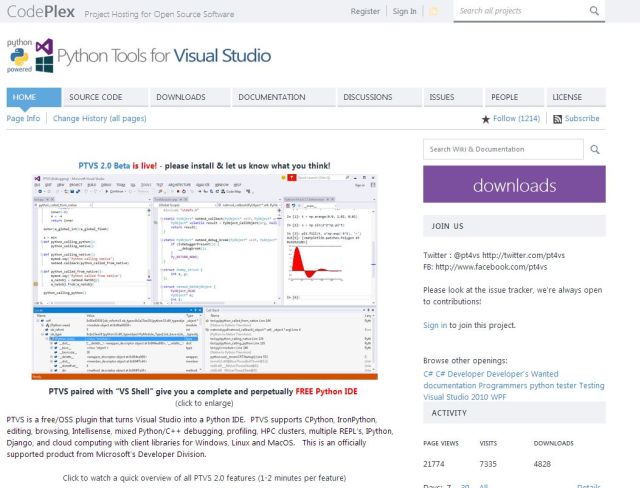Click the JOIN US section header
The image size is (640, 488).
514,226
